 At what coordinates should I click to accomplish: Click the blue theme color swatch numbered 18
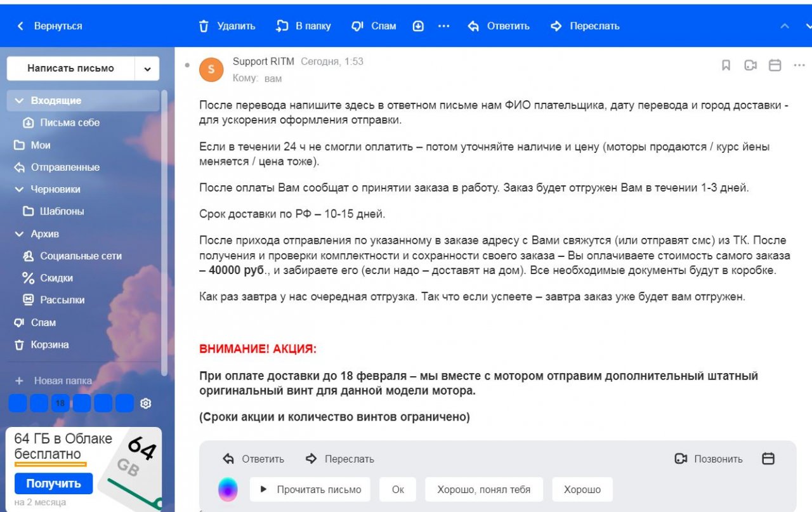[x=60, y=404]
